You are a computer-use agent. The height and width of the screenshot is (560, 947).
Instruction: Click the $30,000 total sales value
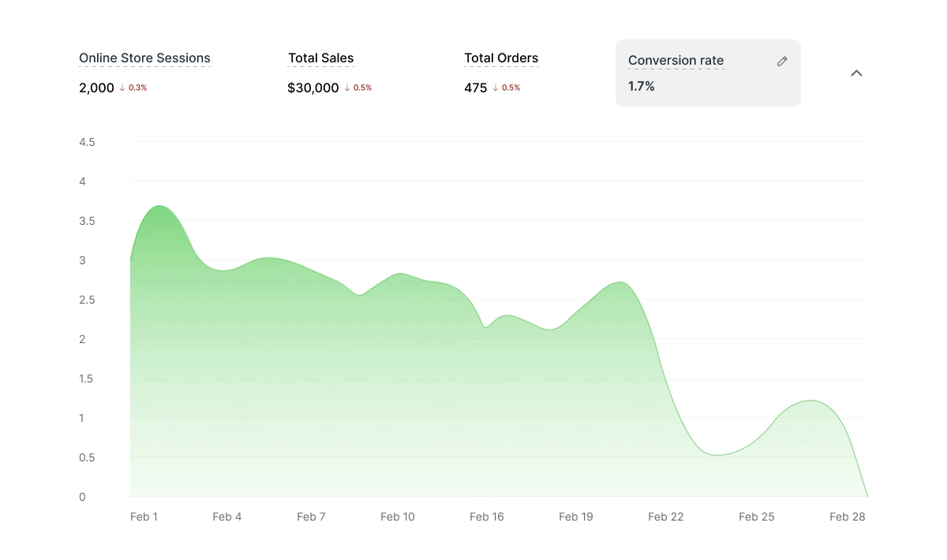313,88
